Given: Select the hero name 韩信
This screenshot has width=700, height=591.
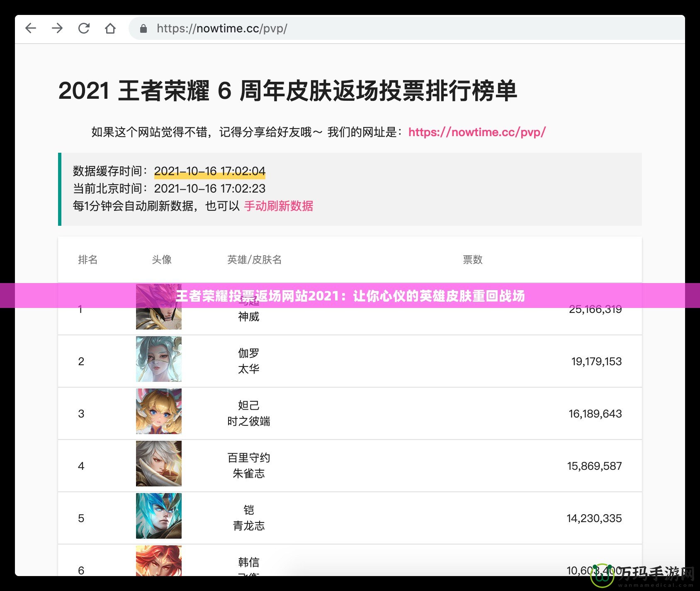Looking at the screenshot, I should click(x=249, y=562).
